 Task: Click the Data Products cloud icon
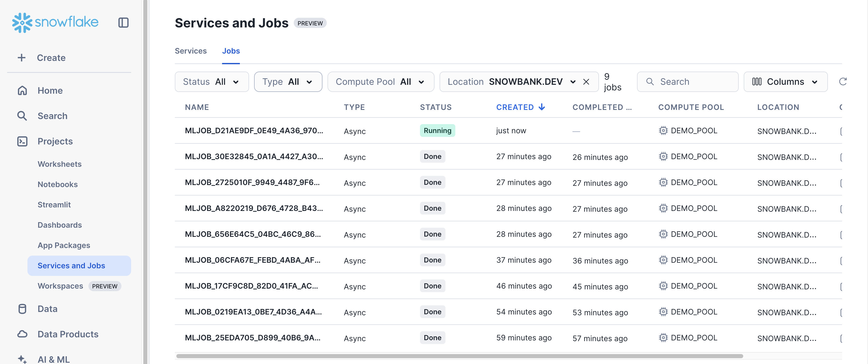[22, 334]
